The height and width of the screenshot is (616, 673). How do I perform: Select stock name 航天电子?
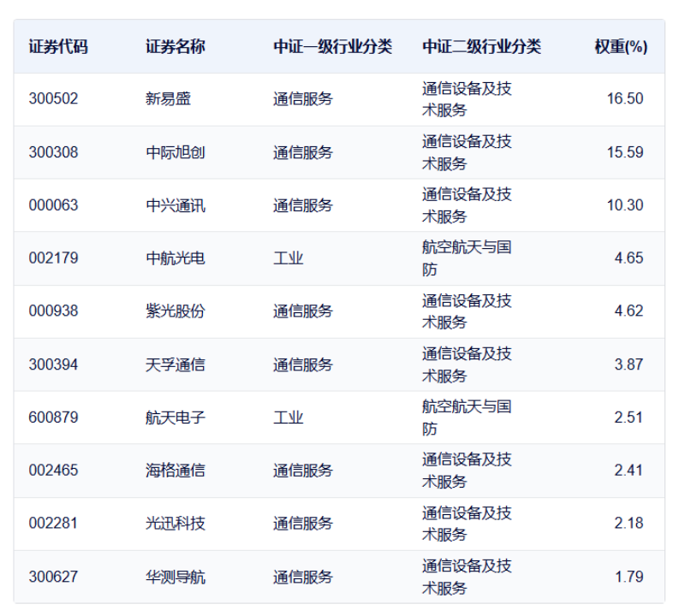pyautogui.click(x=176, y=418)
